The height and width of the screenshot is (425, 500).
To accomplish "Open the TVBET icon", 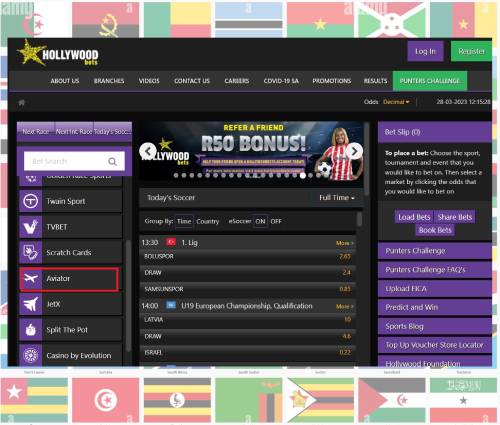I will (31, 227).
